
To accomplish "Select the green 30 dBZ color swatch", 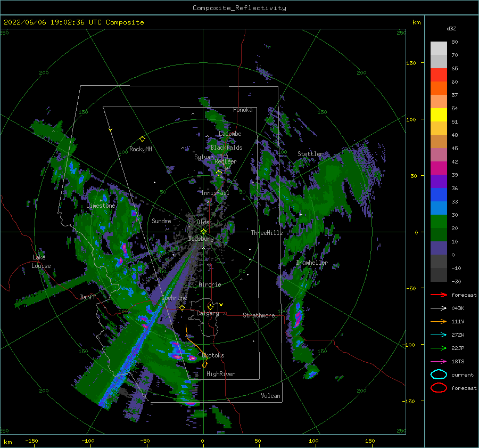I will coord(439,222).
